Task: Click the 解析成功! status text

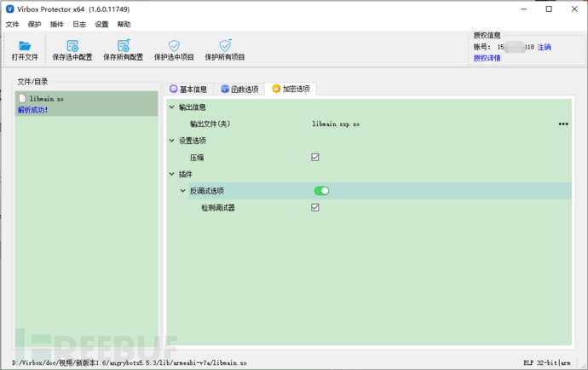Action: pos(32,110)
